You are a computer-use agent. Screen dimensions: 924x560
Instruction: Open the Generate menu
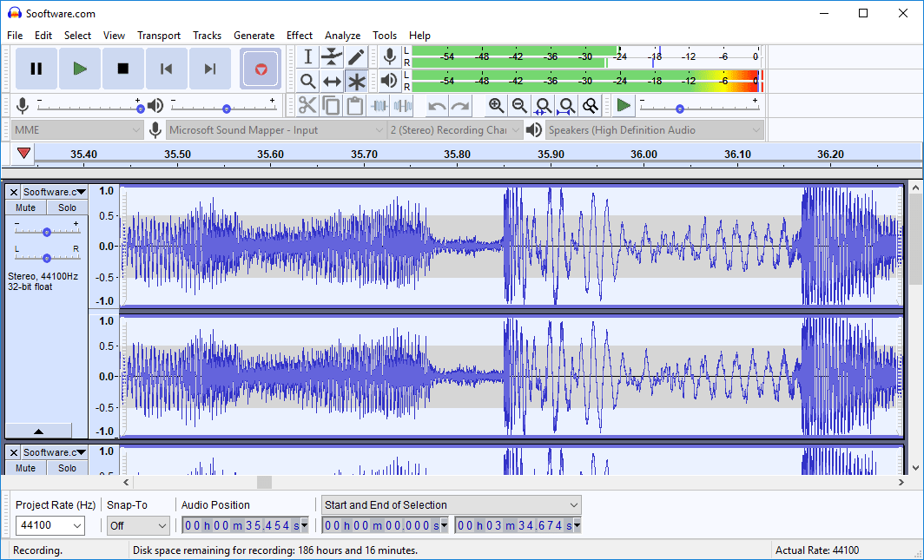click(x=254, y=35)
